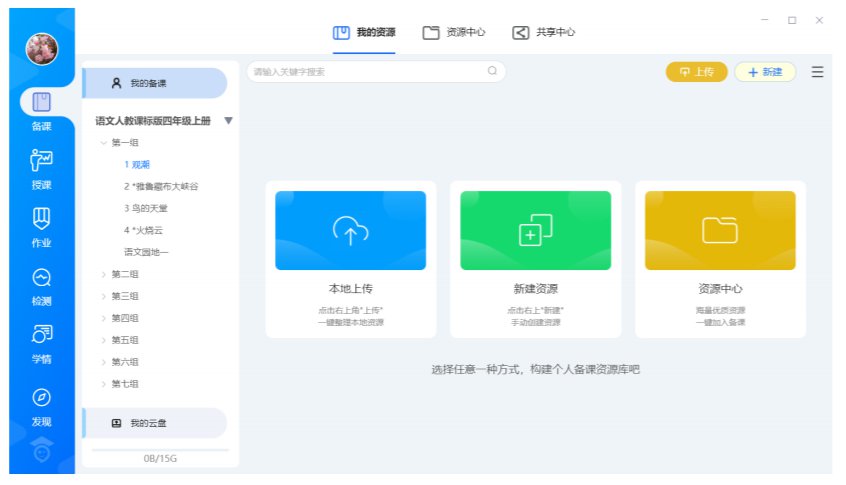This screenshot has height=485, width=846.
Task: Open the hamburger list menu icon
Action: click(x=817, y=72)
